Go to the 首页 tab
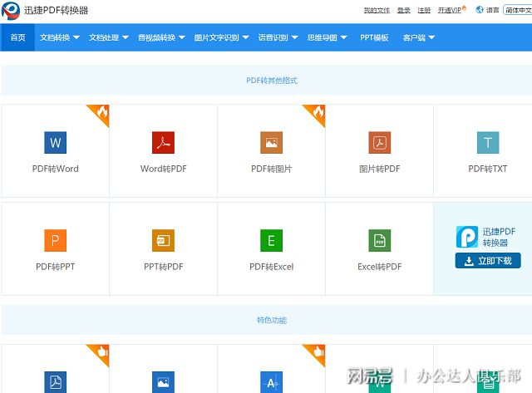 17,37
